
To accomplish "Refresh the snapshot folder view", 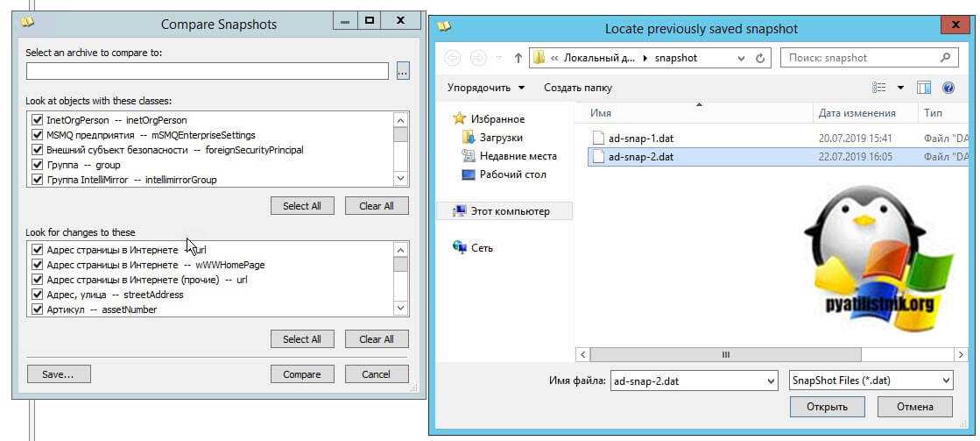I will pos(760,58).
